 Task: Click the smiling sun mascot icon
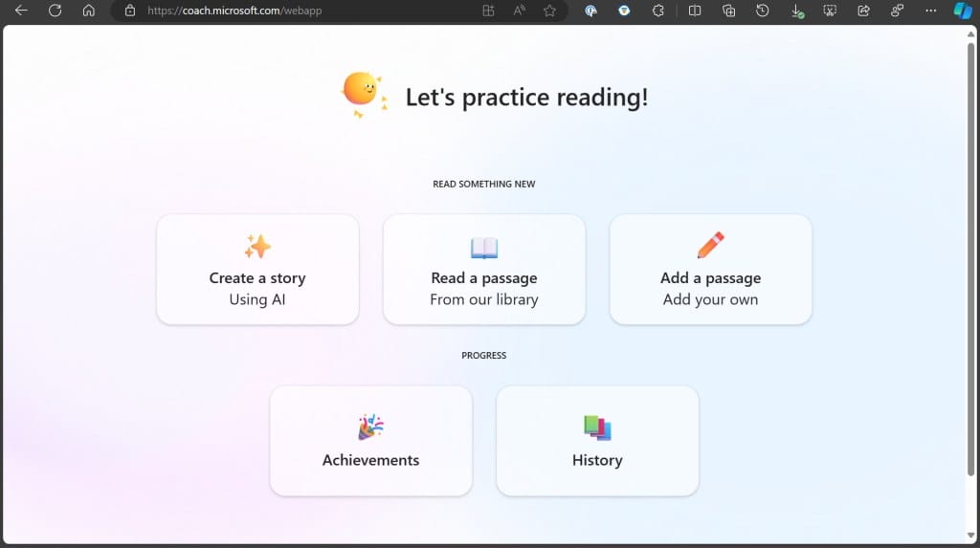tap(363, 93)
